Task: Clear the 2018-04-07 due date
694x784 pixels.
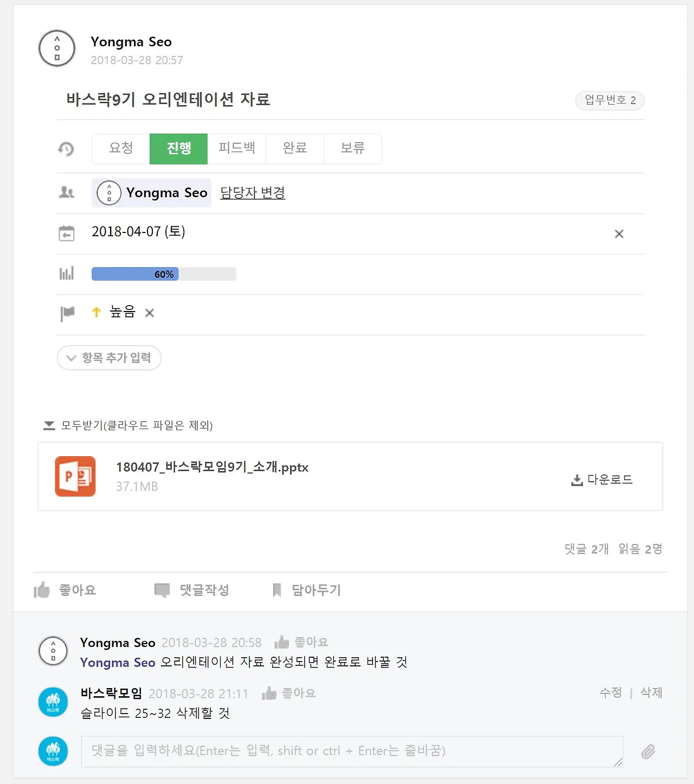Action: (619, 234)
